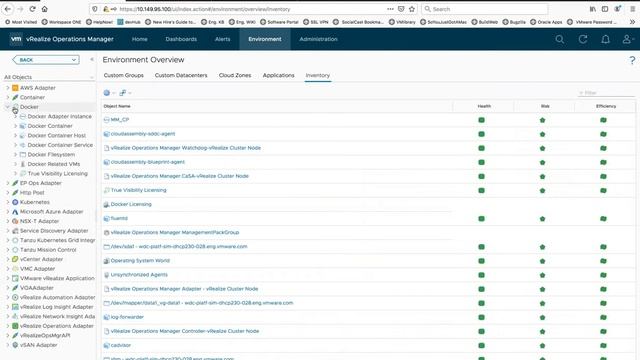Screen dimensions: 640x360
Task: Expand the Docker Filesystem node
Action: point(16,155)
